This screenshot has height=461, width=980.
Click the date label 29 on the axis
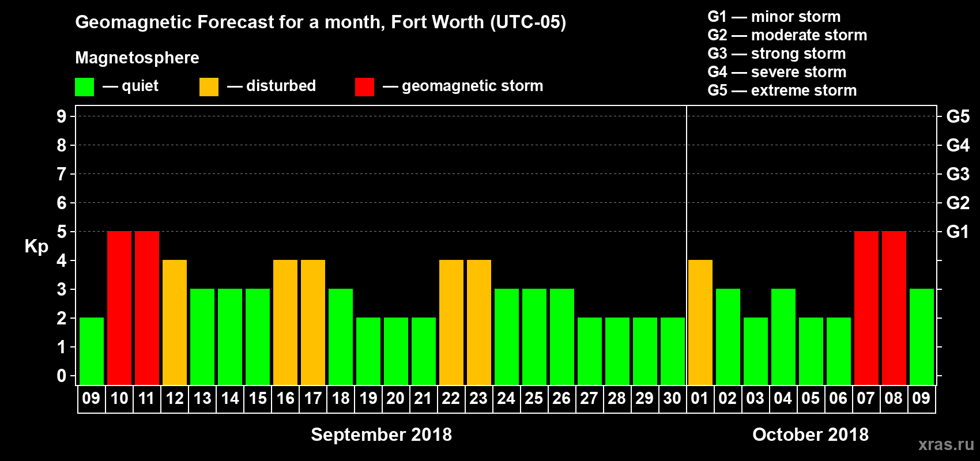[x=645, y=398]
